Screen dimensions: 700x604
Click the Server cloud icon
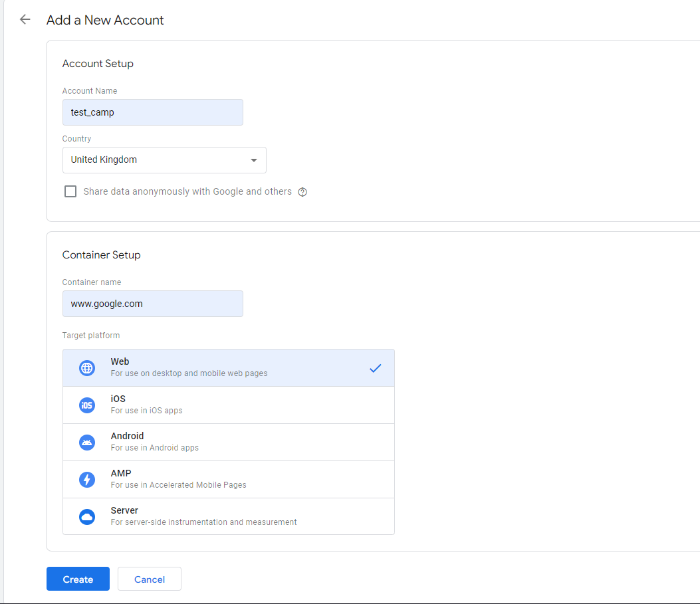click(87, 517)
